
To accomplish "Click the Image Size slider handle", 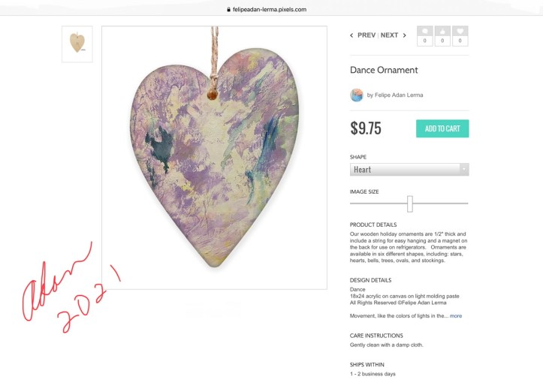I will point(410,204).
